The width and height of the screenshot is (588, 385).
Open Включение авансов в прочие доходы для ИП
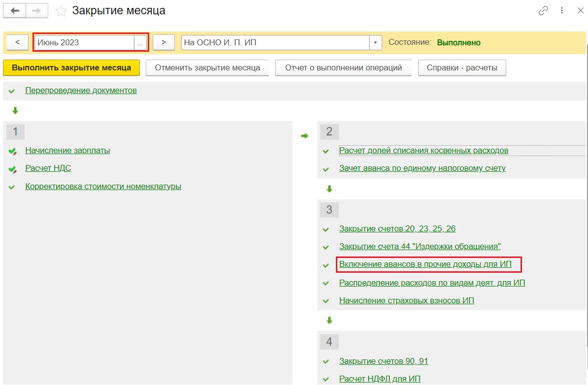[x=425, y=264]
